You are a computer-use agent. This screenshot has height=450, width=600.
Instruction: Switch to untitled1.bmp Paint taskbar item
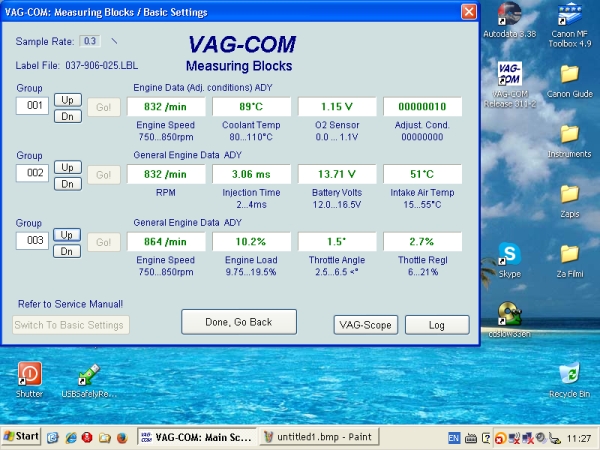click(x=319, y=437)
